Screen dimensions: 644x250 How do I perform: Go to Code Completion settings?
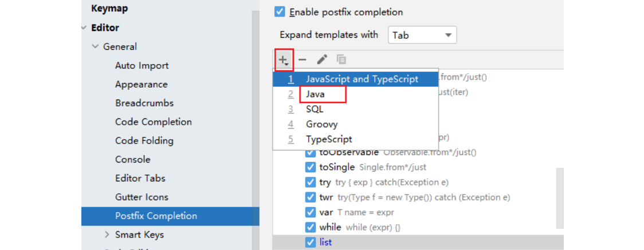point(153,122)
